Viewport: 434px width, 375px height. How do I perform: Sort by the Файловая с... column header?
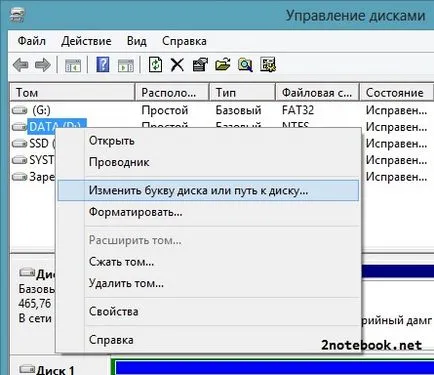pos(317,92)
